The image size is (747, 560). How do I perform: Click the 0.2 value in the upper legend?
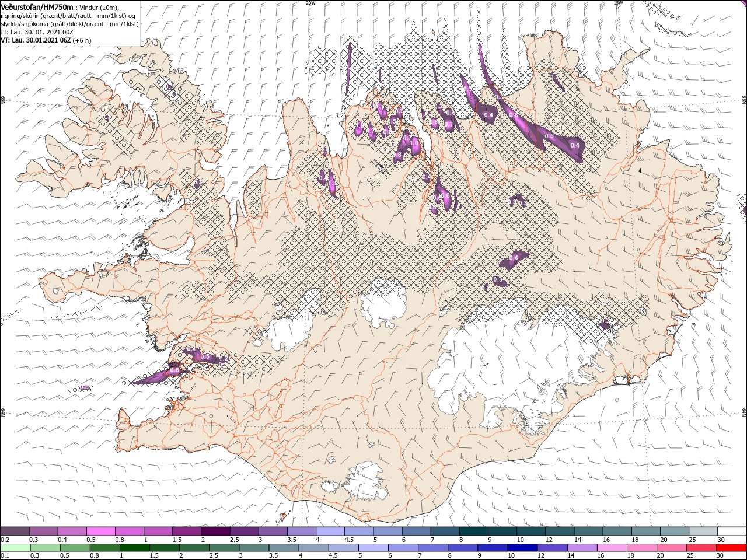point(5,540)
